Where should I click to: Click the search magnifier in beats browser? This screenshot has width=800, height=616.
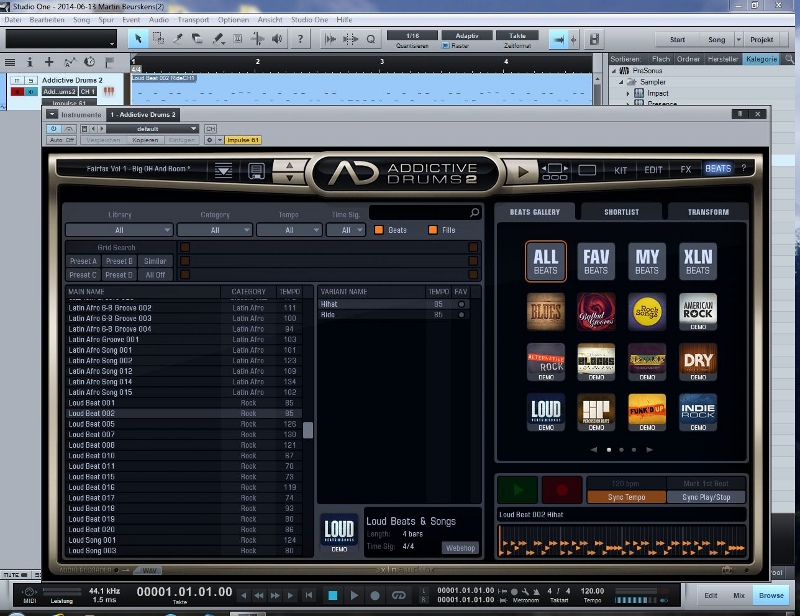[x=474, y=212]
